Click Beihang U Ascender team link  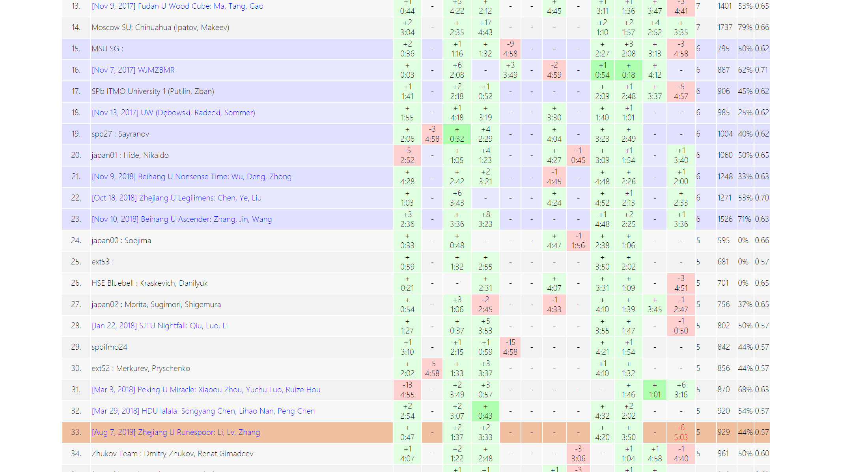(x=181, y=219)
